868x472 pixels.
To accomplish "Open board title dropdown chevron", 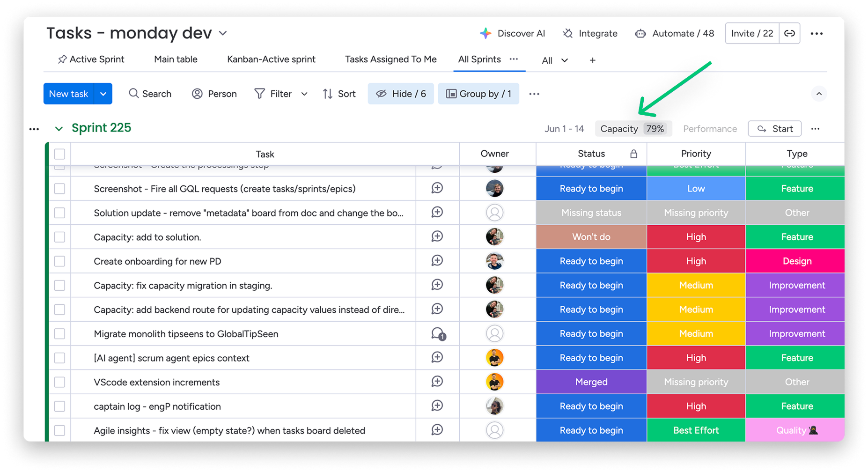I will point(223,33).
